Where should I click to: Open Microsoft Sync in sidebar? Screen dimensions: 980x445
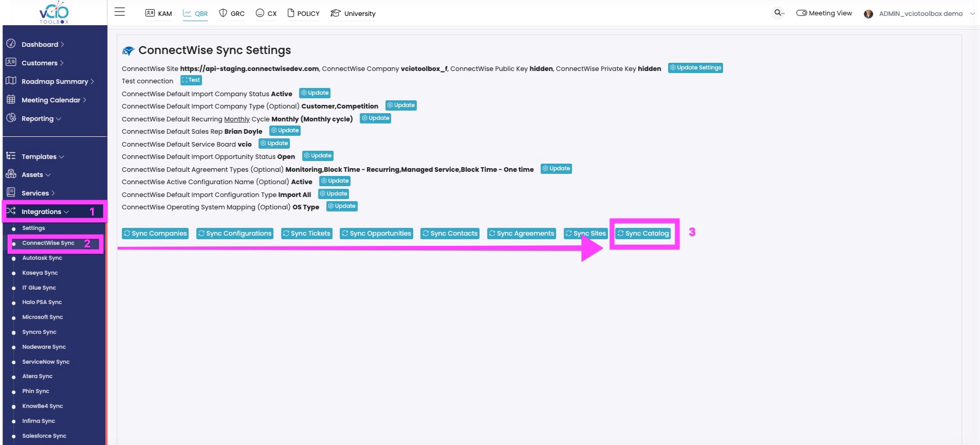point(43,317)
